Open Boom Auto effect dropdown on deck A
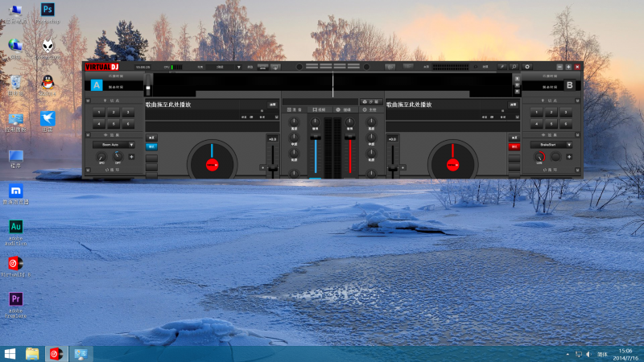The width and height of the screenshot is (644, 362). point(131,145)
